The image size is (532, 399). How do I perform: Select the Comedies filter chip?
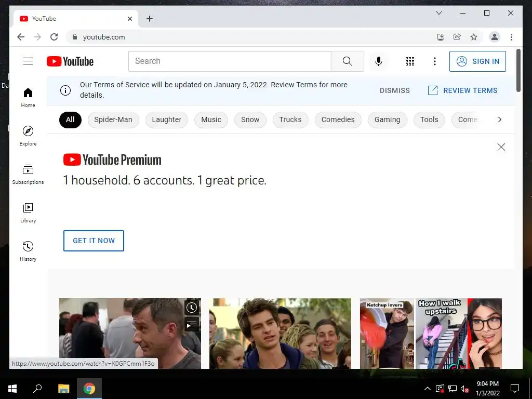[x=338, y=120]
